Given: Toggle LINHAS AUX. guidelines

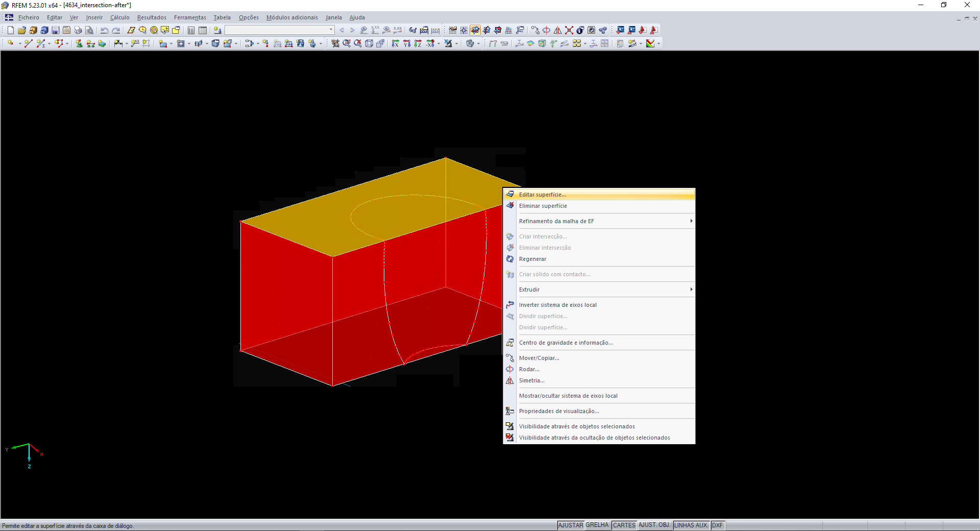Looking at the screenshot, I should click(691, 525).
